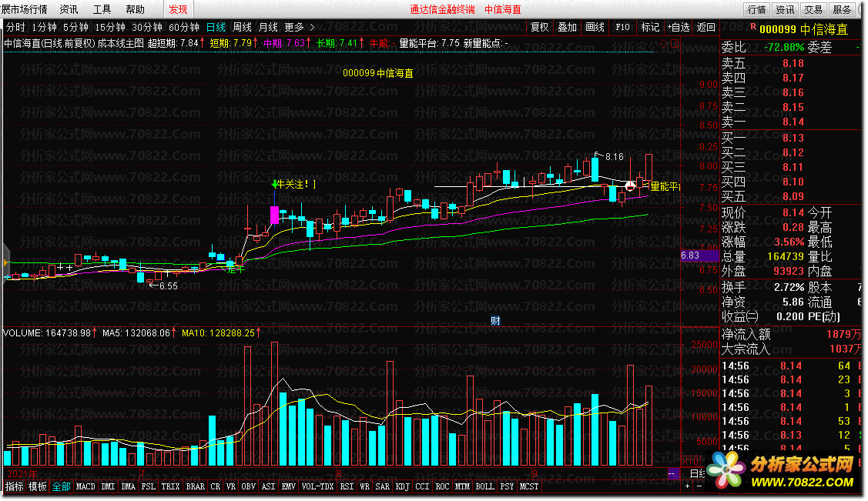868x501 pixels.
Task: Click the F10 info button
Action: click(x=622, y=27)
